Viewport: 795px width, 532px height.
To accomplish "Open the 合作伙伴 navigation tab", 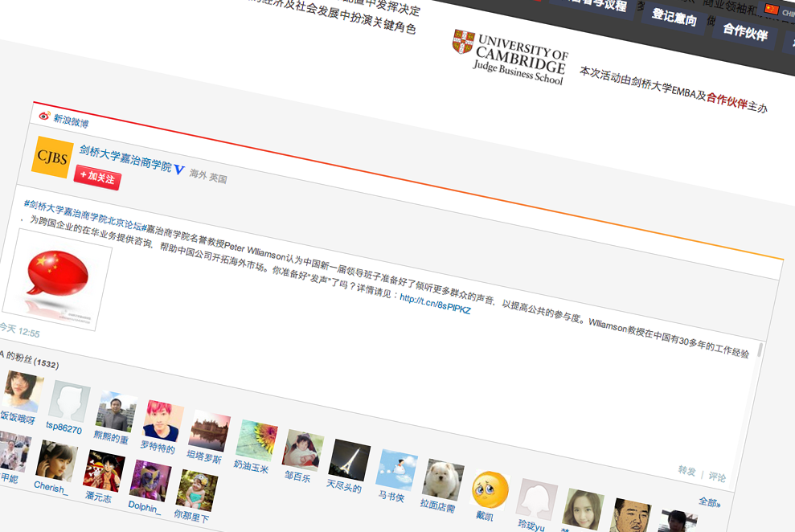I will (x=745, y=32).
